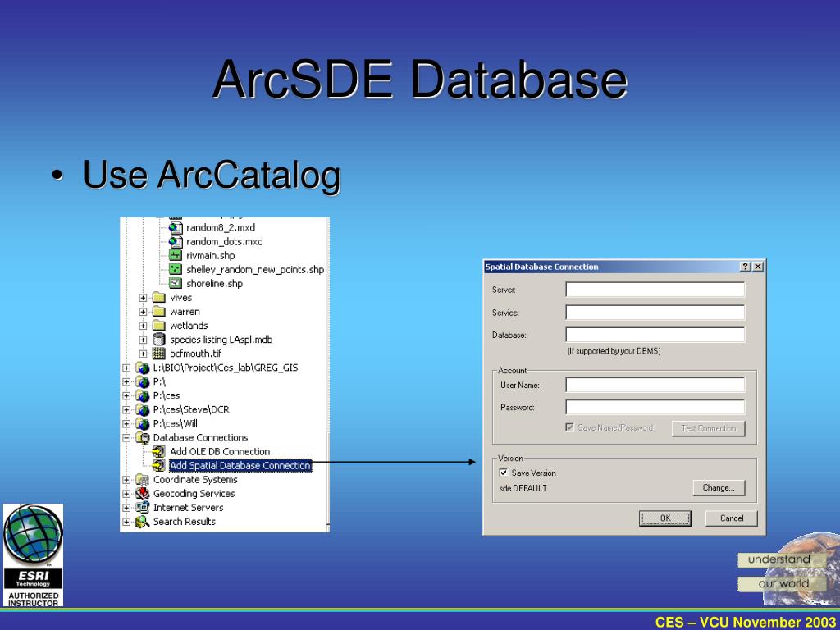
Task: Select the vives folder icon
Action: (x=158, y=297)
